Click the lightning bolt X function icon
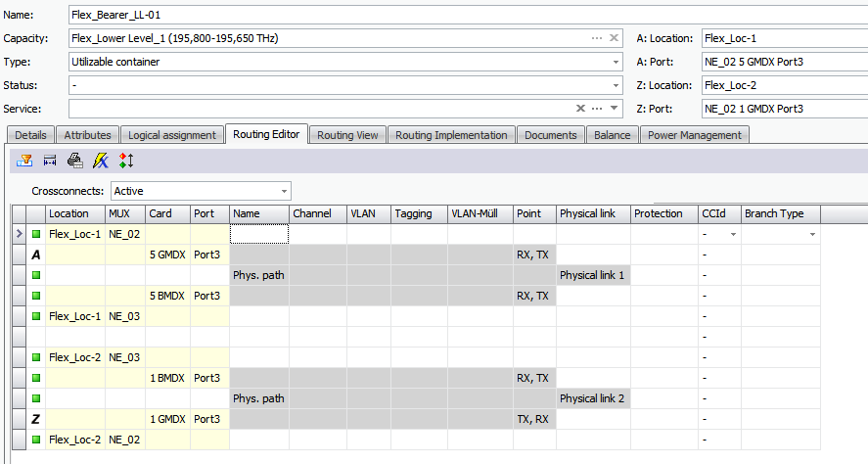Image resolution: width=868 pixels, height=464 pixels. tap(101, 162)
